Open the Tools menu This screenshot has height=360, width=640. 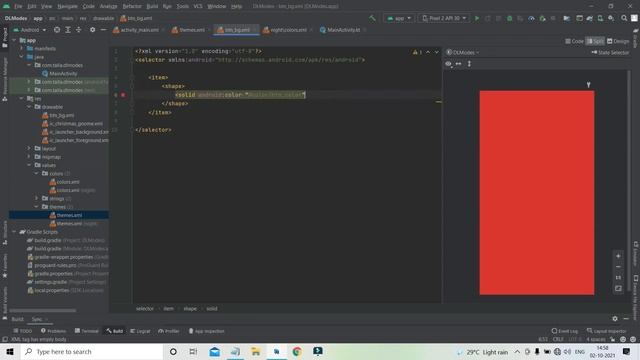(x=182, y=6)
